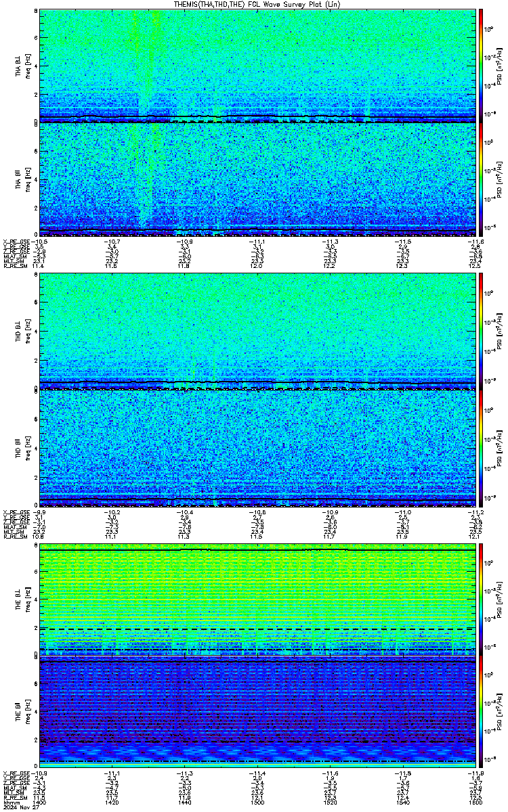Click the R_RE_SM row label under the THA panels

click(x=14, y=266)
